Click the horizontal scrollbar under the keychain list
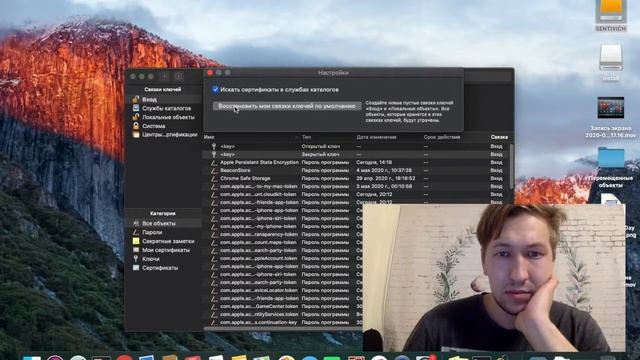Image resolution: width=640 pixels, height=360 pixels. coord(282,329)
